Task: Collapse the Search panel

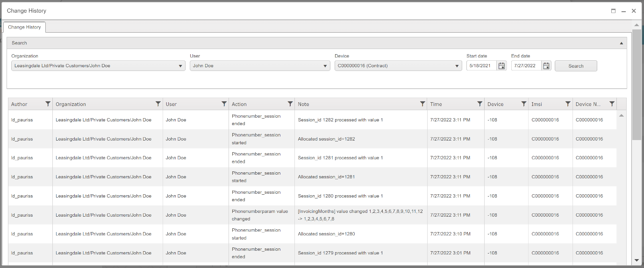Action: [621, 43]
